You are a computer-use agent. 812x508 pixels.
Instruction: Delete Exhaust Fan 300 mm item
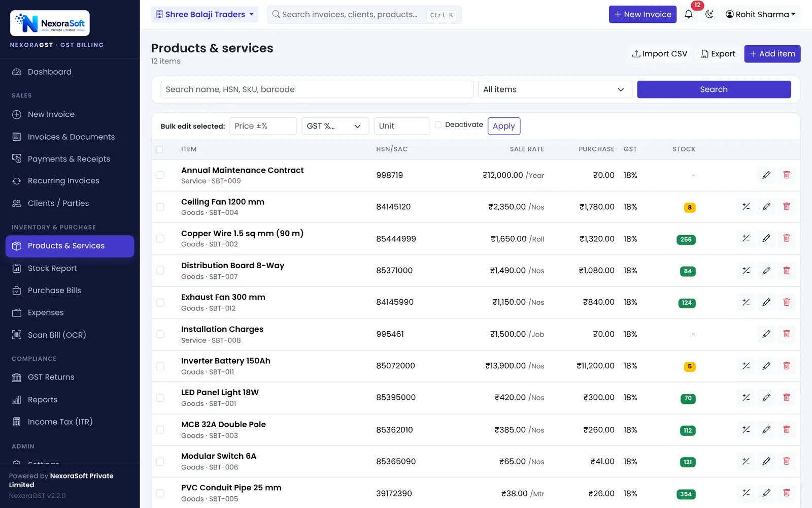[x=787, y=302]
